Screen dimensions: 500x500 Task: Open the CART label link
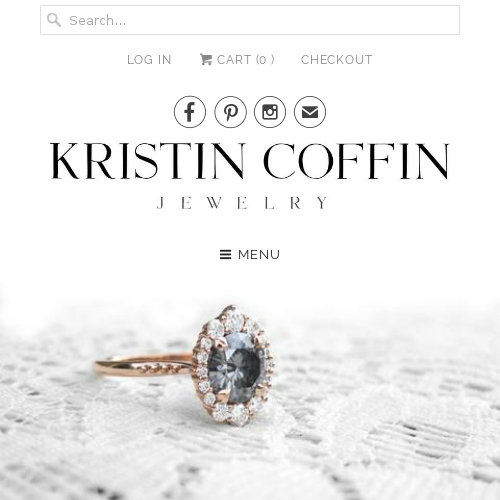tap(234, 60)
